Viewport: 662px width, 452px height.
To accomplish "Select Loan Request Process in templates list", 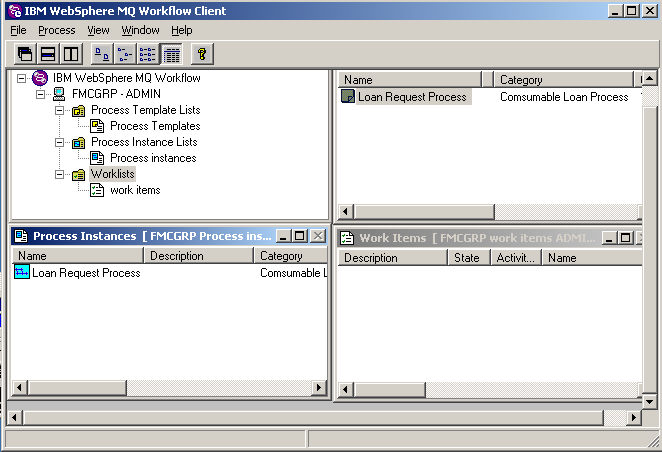I will (412, 97).
